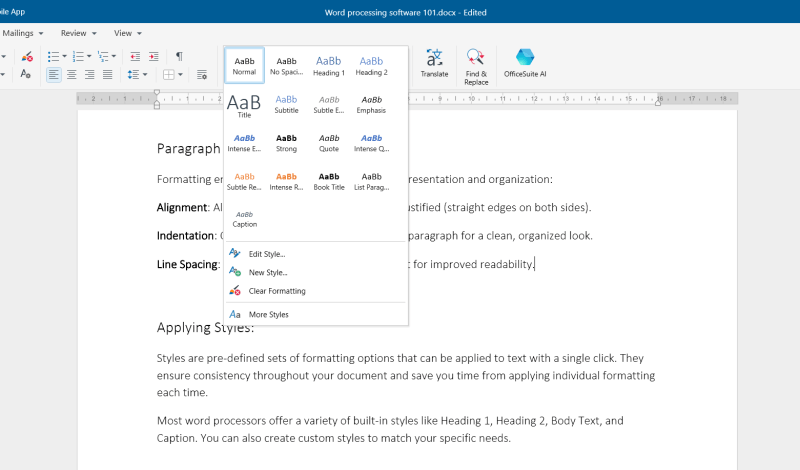
Task: Expand the borders dropdown
Action: [x=181, y=74]
